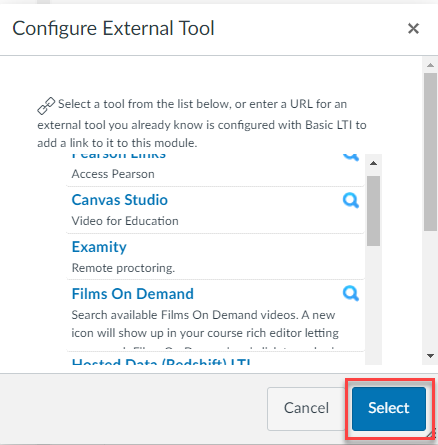
Task: Pick the Films On Demand tool
Action: tap(133, 294)
